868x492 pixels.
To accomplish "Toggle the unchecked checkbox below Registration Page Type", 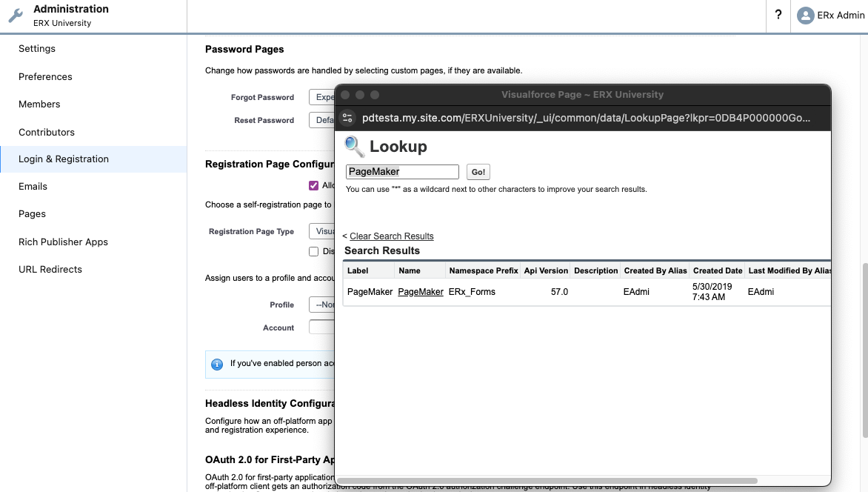I will 314,251.
